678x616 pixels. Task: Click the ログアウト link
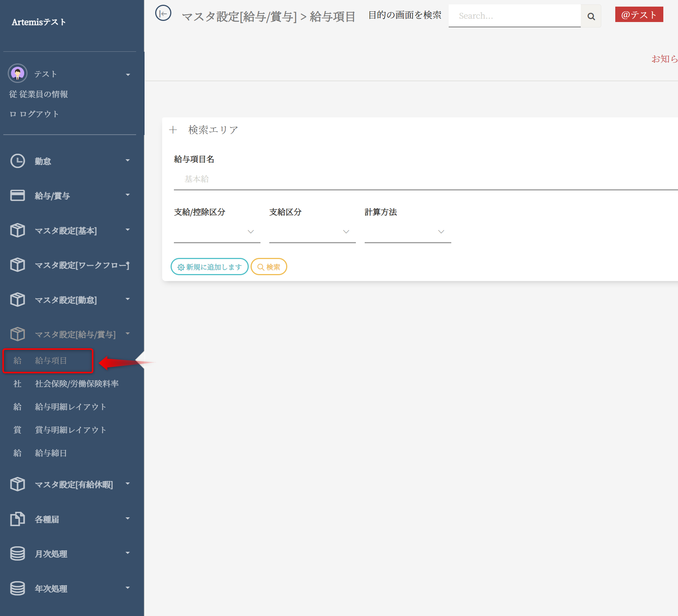coord(39,114)
